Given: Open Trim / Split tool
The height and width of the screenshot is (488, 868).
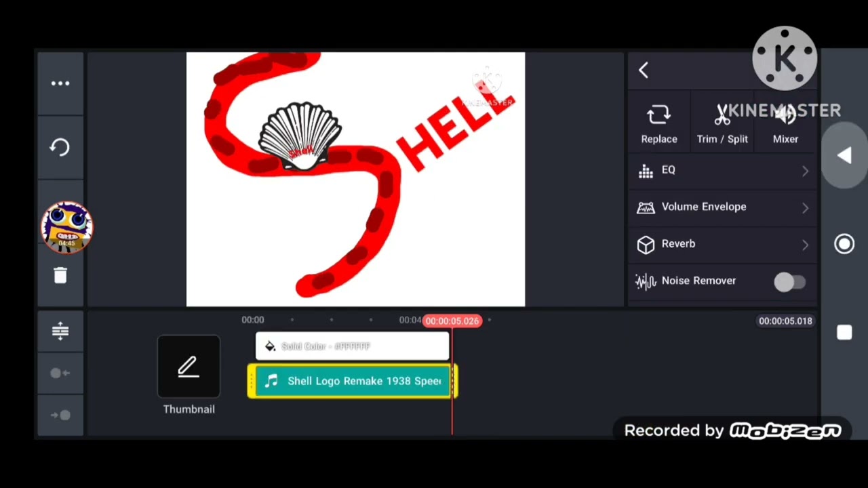Looking at the screenshot, I should click(722, 125).
